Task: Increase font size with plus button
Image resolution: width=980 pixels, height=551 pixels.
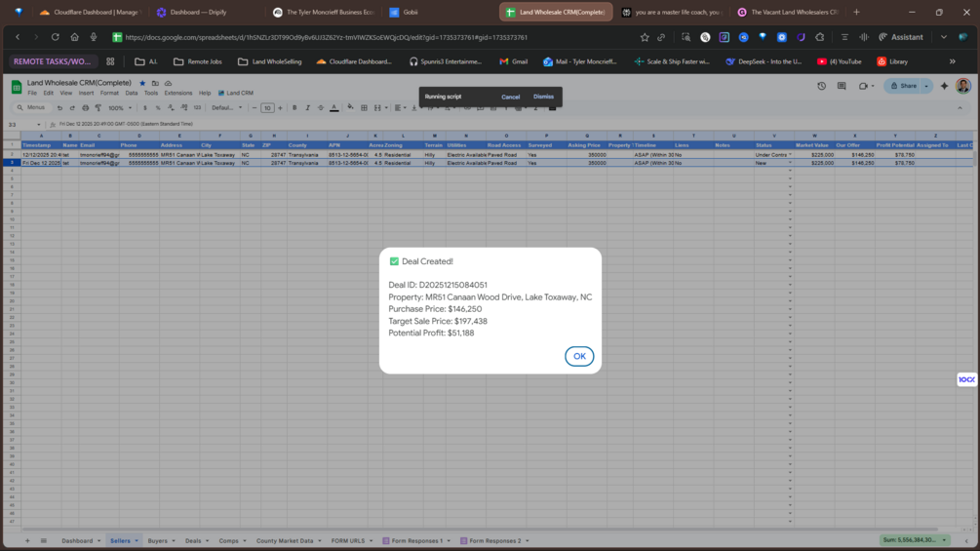Action: [280, 108]
